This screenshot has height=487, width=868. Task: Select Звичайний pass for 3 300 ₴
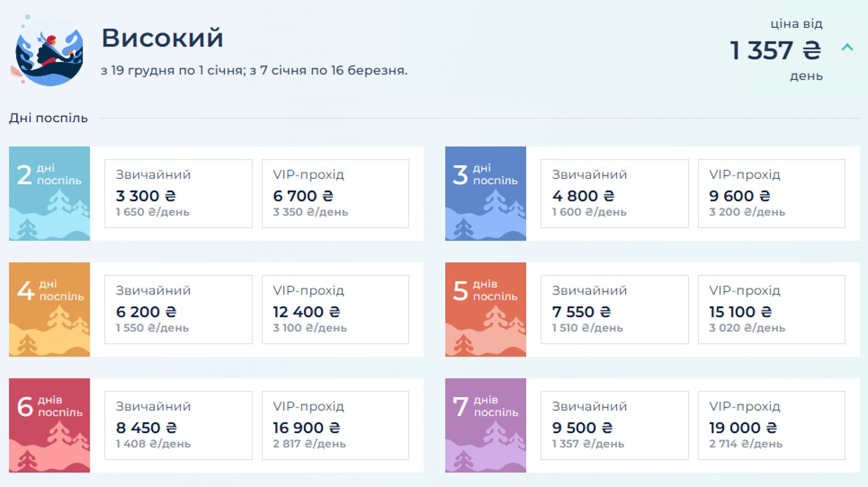pyautogui.click(x=178, y=193)
